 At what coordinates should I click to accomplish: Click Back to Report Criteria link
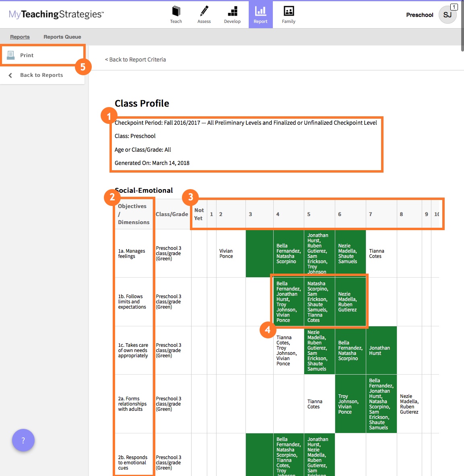coord(135,60)
